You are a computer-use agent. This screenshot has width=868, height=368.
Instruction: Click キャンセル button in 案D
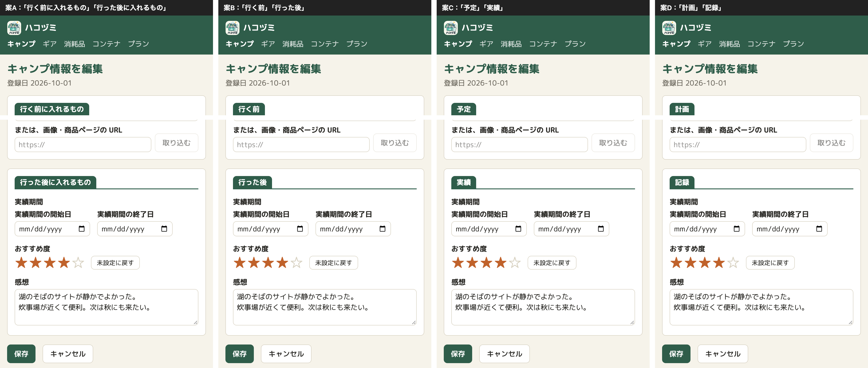point(723,354)
